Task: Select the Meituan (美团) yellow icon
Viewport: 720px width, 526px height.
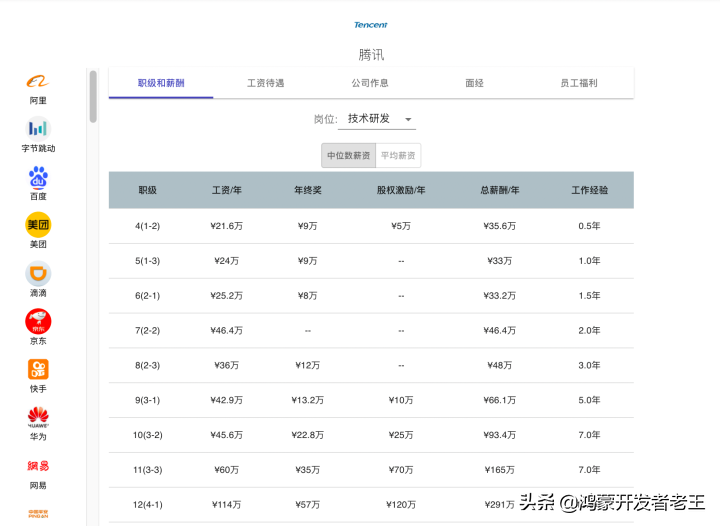Action: (38, 225)
